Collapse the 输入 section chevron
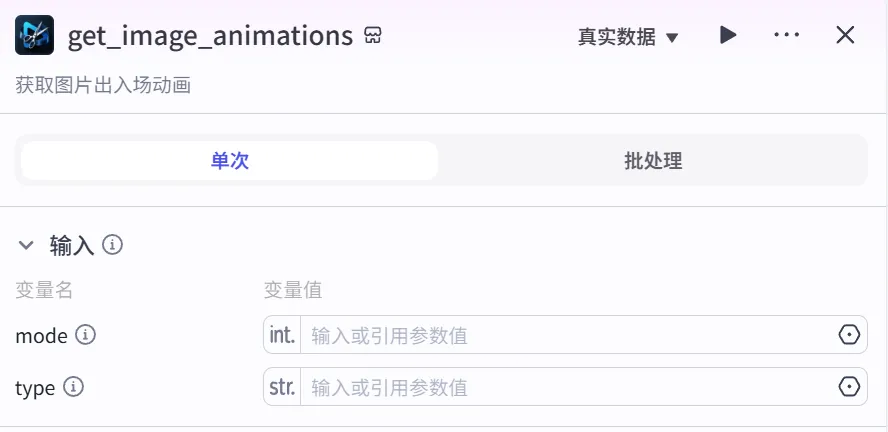Image resolution: width=888 pixels, height=432 pixels. (x=26, y=245)
